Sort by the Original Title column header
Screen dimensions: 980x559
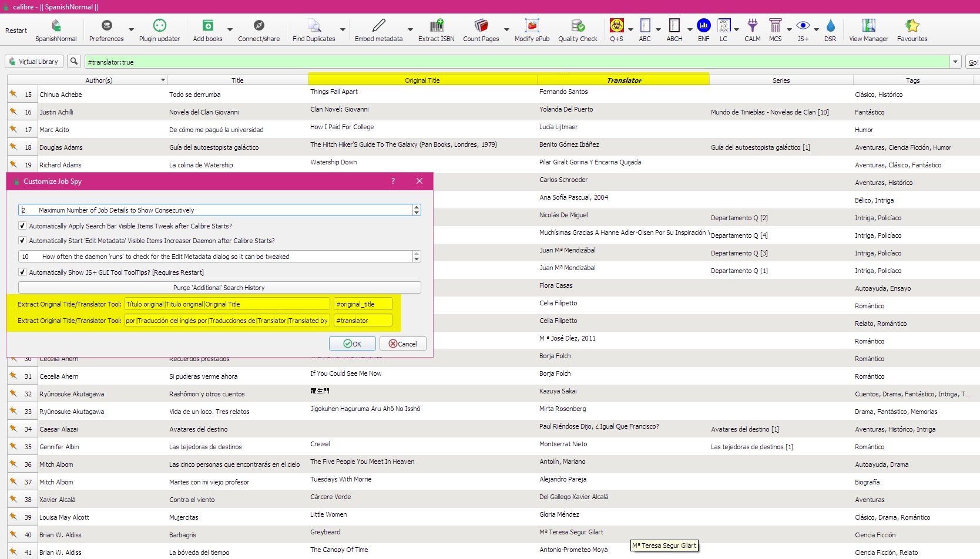pos(422,80)
